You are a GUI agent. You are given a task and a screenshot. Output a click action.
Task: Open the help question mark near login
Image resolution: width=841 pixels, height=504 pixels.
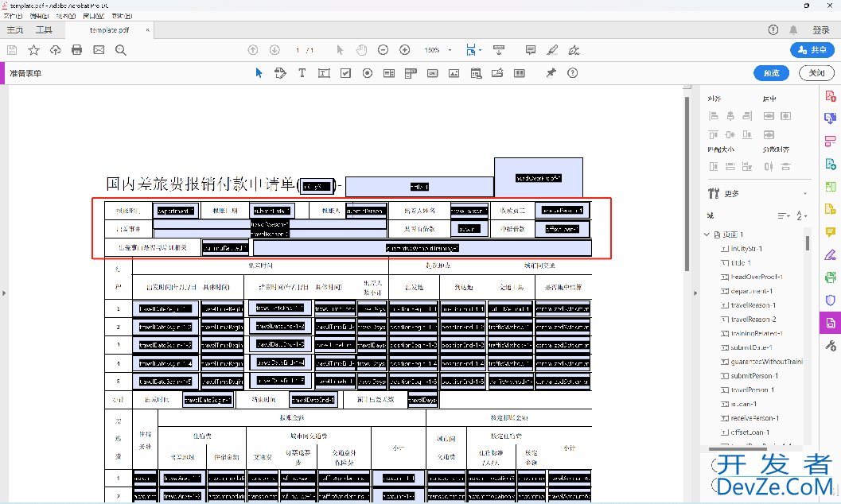[x=773, y=30]
